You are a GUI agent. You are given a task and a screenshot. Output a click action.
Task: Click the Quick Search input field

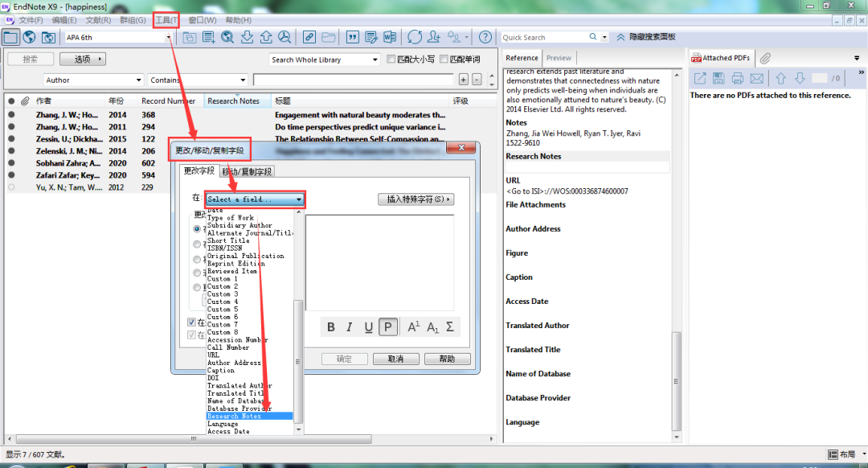pos(543,37)
